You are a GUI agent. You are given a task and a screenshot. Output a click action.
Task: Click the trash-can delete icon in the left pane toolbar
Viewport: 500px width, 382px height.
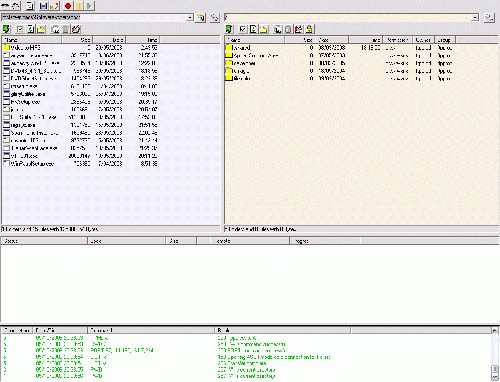pyautogui.click(x=66, y=29)
